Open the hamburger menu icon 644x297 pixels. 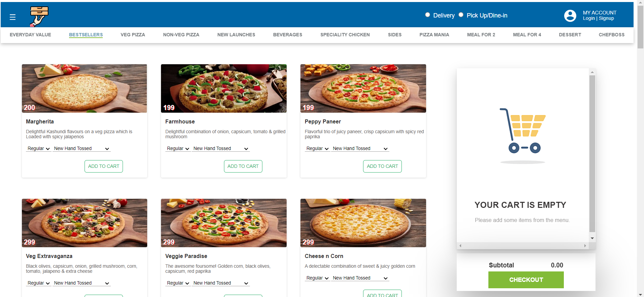(13, 17)
